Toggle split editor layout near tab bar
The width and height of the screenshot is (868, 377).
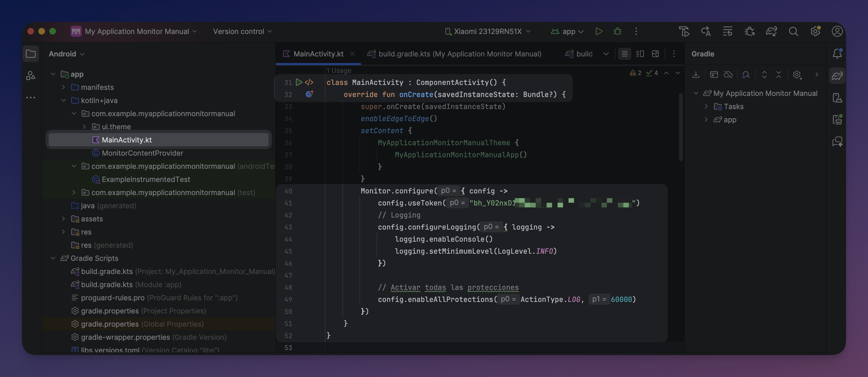639,54
